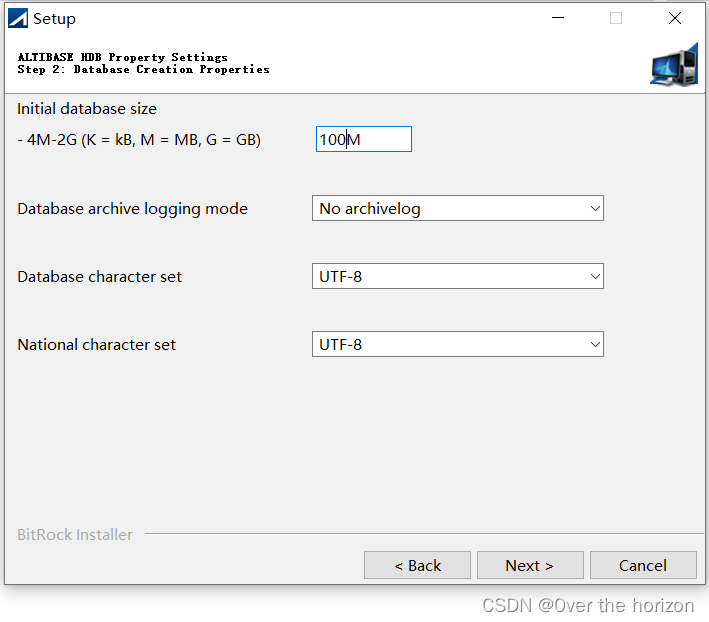Click the 'Step 2: Database Creation Properties' heading

tap(144, 69)
